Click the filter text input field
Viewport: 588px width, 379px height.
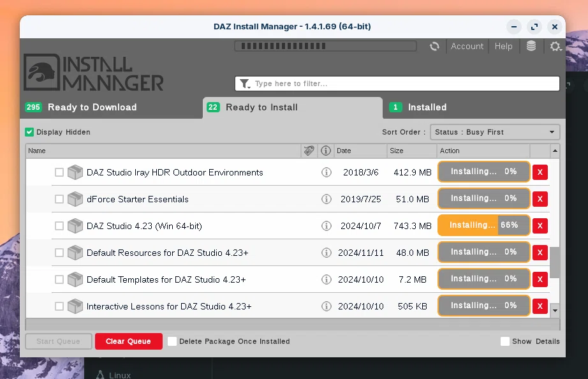(397, 84)
